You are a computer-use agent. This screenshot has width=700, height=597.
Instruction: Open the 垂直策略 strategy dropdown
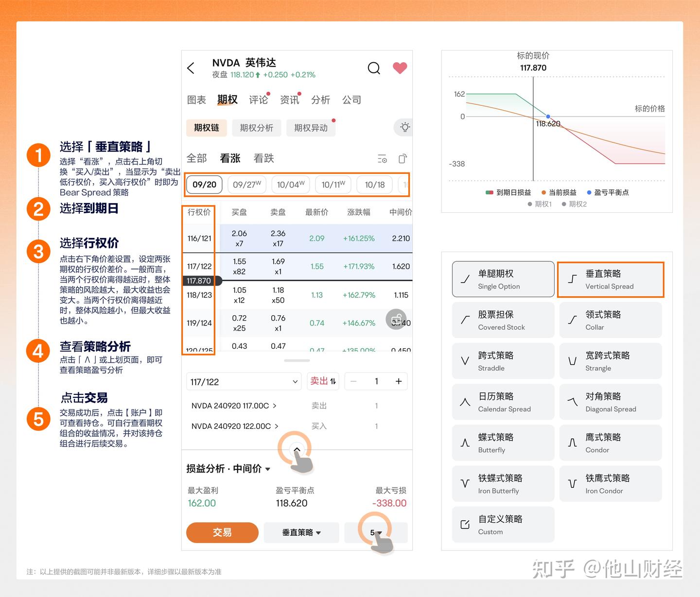tap(301, 532)
